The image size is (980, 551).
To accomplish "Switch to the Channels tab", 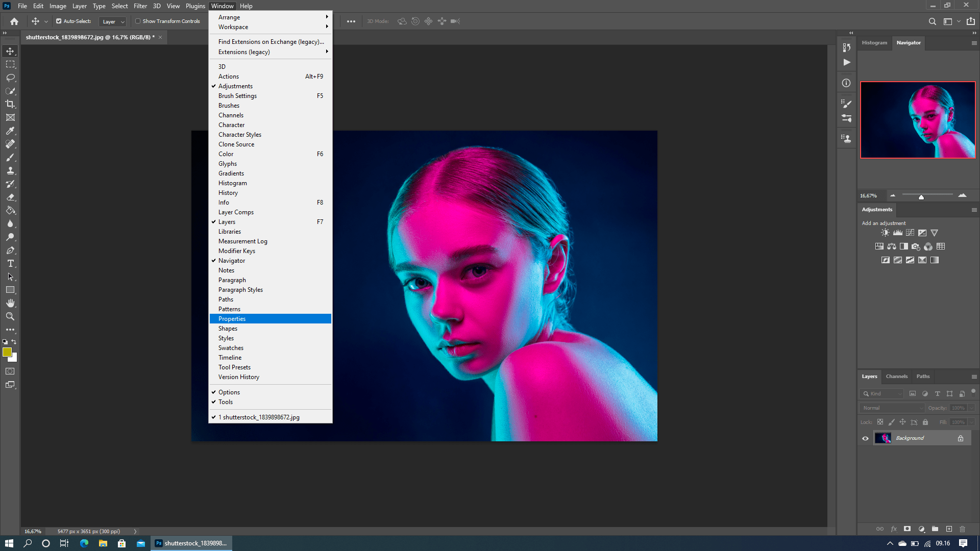I will (x=896, y=377).
